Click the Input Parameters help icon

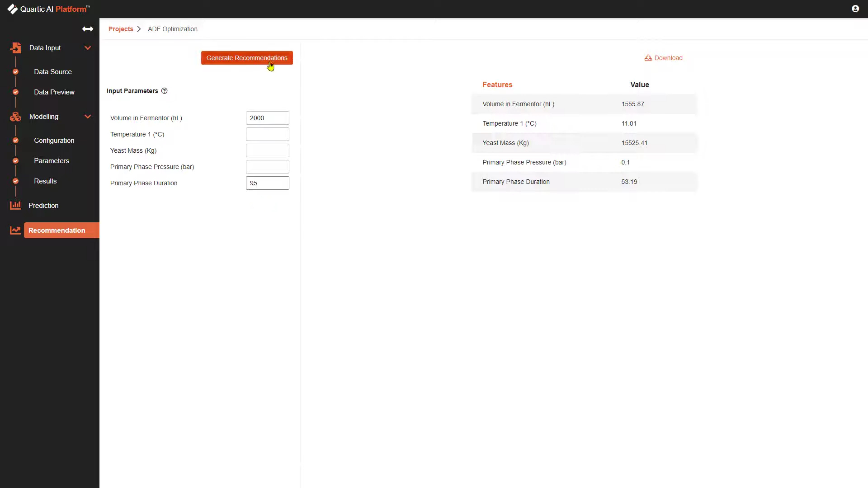point(165,91)
